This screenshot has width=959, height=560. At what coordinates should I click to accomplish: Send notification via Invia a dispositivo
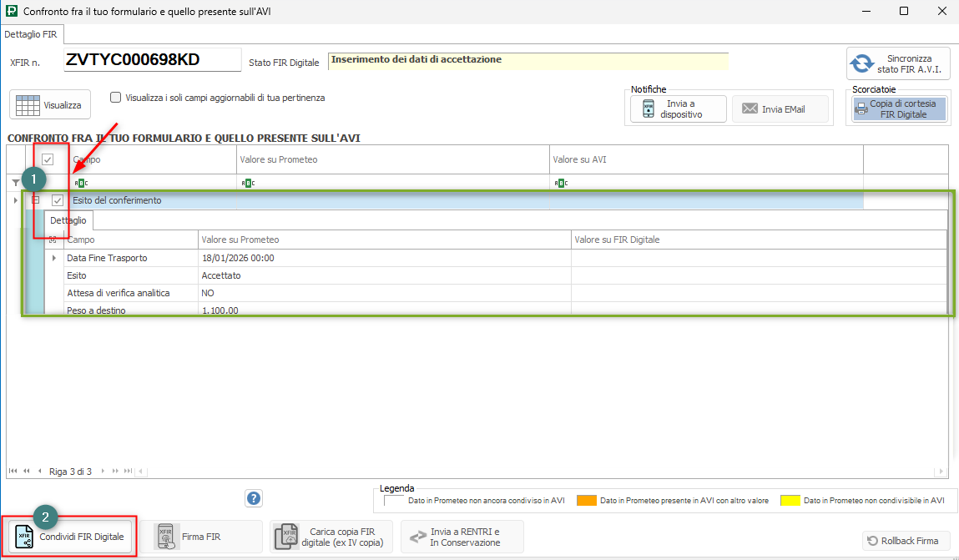pyautogui.click(x=678, y=109)
